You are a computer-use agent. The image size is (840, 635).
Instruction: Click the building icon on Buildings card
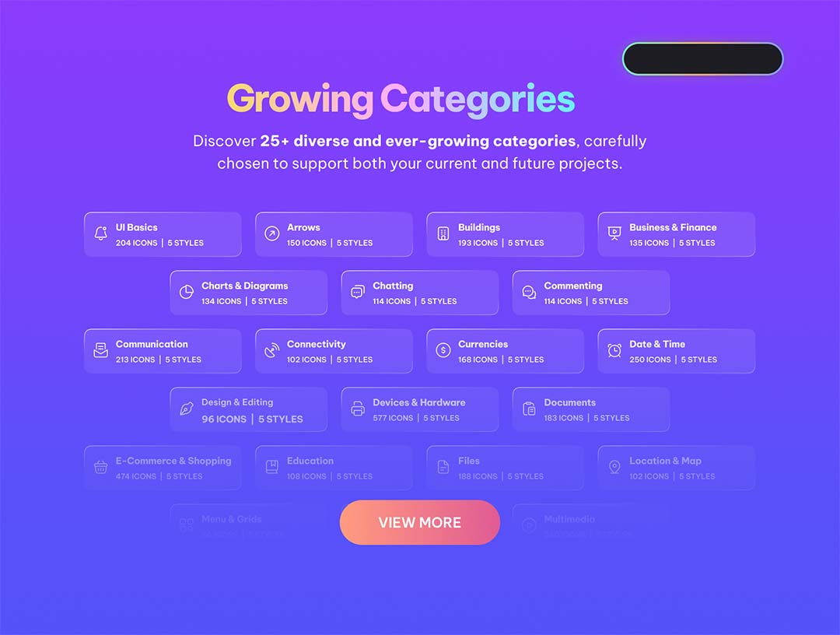click(443, 234)
